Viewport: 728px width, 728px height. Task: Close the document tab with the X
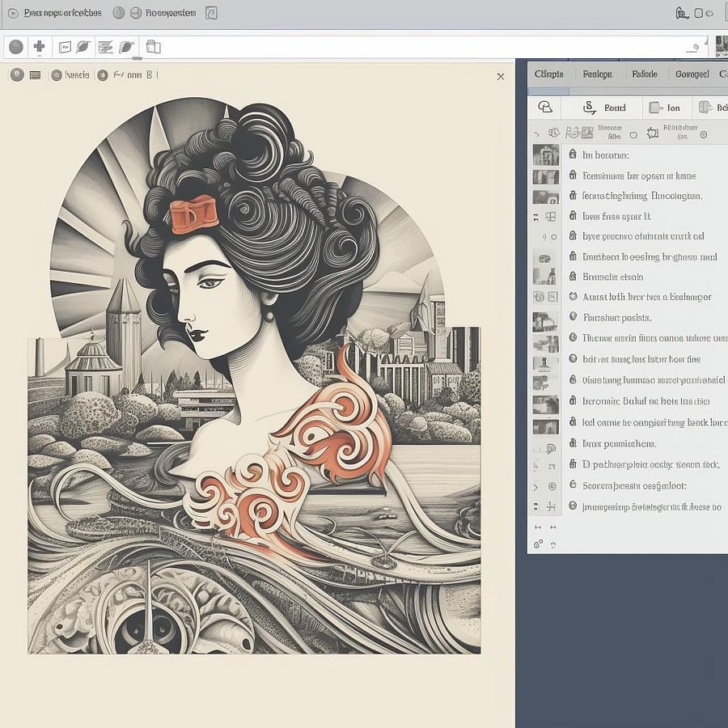(x=501, y=76)
